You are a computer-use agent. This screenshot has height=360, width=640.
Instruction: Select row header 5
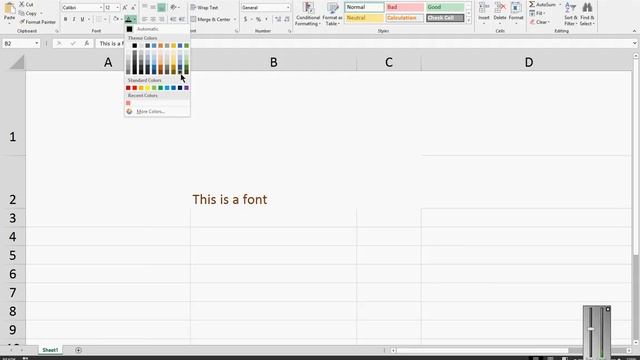[x=13, y=255]
